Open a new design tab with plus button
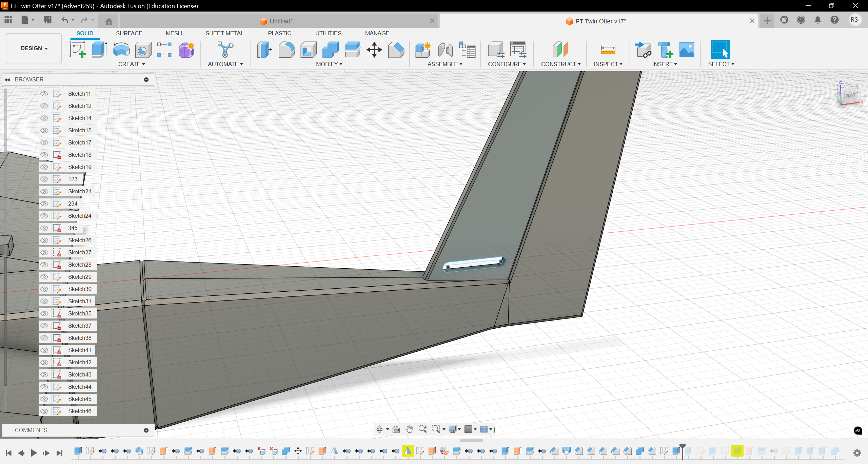868x464 pixels. click(767, 21)
